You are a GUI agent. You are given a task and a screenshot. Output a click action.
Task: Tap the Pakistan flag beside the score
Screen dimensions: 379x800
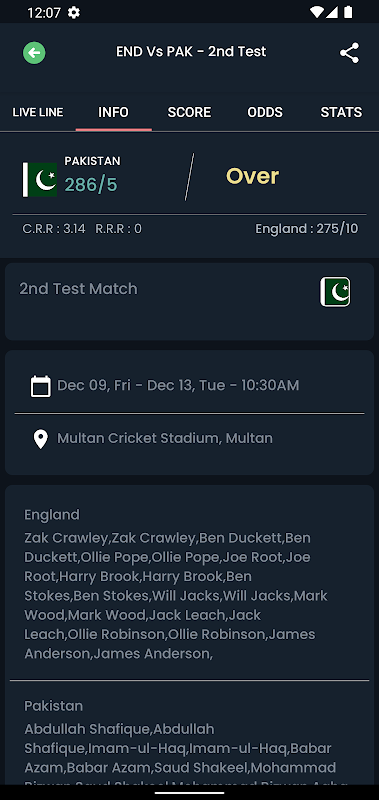coord(40,180)
